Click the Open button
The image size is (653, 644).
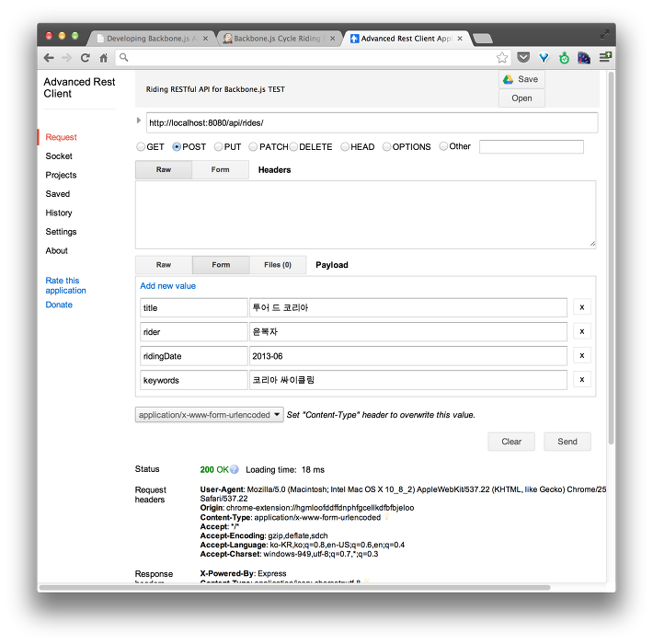[521, 98]
